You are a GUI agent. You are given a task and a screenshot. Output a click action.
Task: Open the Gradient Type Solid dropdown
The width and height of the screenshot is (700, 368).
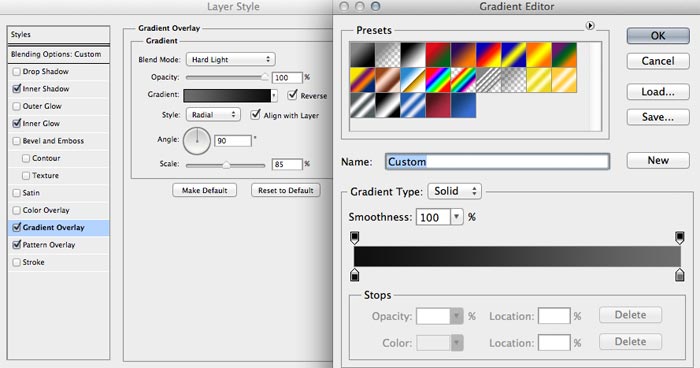(454, 191)
